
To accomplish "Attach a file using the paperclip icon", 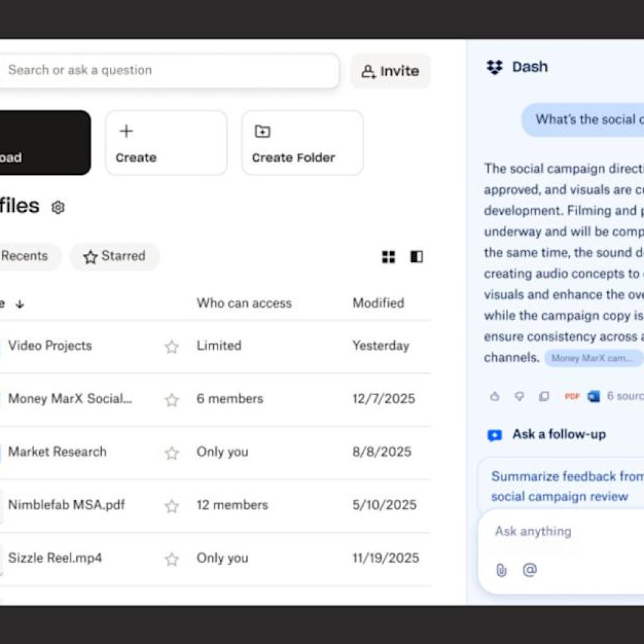I will 501,570.
